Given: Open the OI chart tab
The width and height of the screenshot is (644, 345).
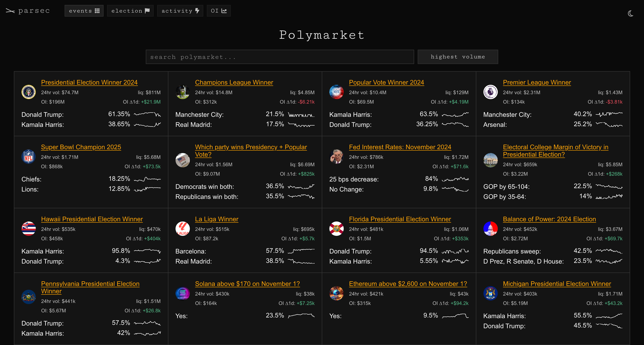Looking at the screenshot, I should (218, 11).
